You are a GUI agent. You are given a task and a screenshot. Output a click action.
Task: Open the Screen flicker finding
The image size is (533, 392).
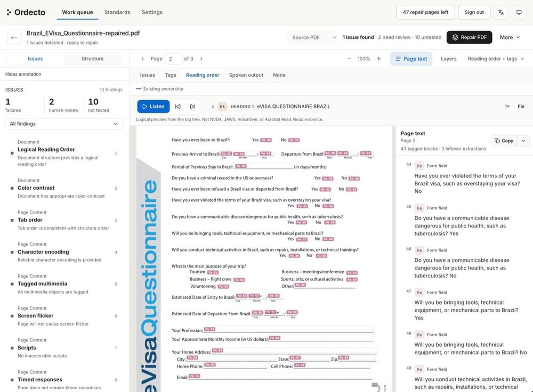(x=64, y=316)
